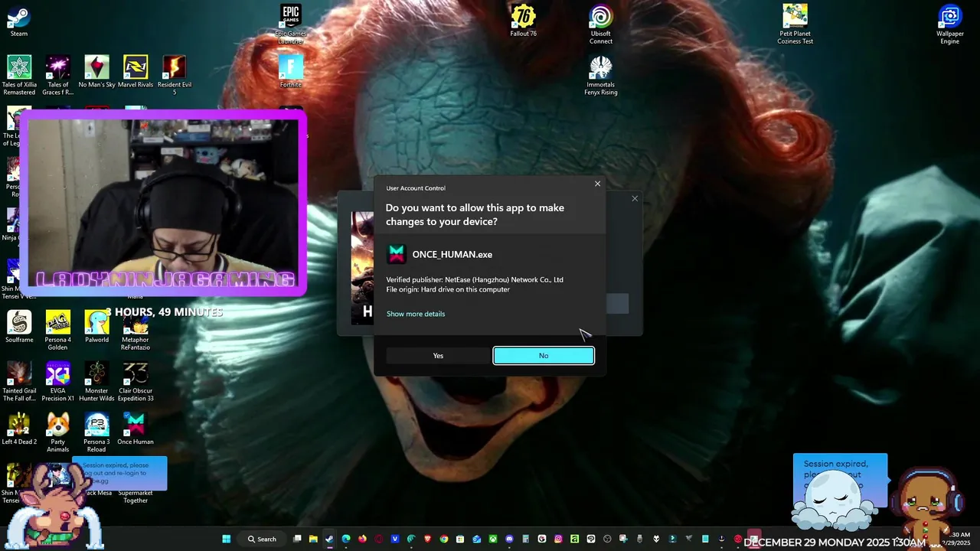This screenshot has height=551, width=980.
Task: Open File Explorer from taskbar
Action: click(313, 539)
